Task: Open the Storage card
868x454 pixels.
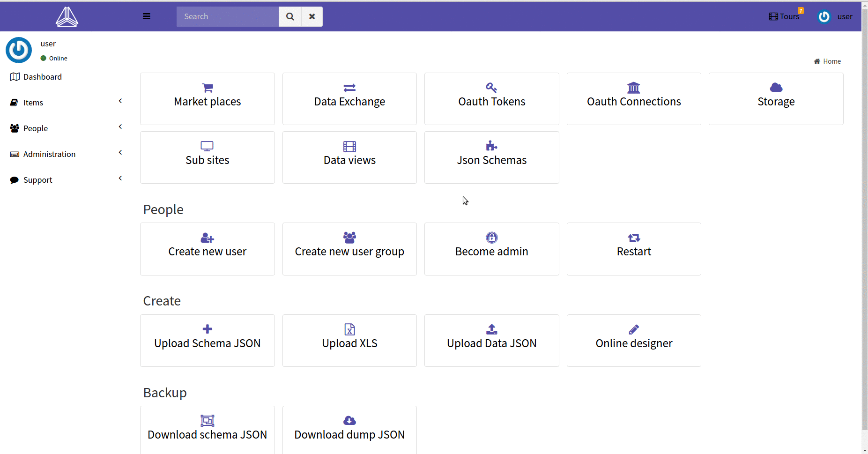Action: coord(776,99)
